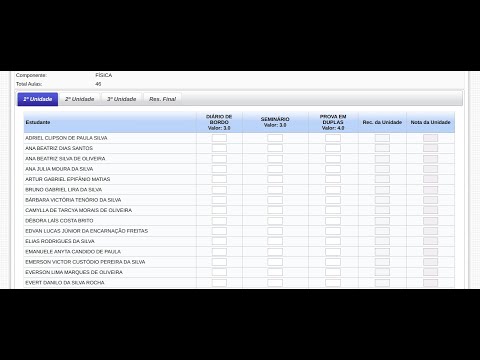Click Prova em Duplas field for Adriel Clipson
This screenshot has width=480, height=360.
333,138
